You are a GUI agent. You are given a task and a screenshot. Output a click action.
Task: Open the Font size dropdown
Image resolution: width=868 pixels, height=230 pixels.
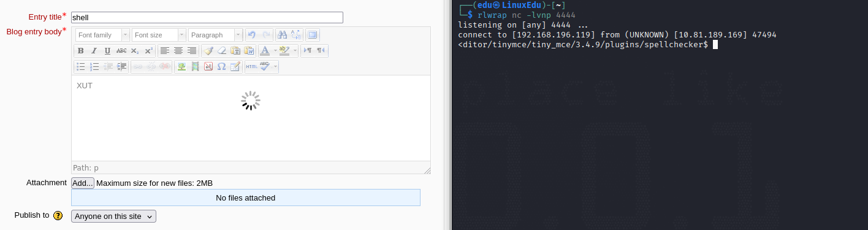tap(159, 35)
